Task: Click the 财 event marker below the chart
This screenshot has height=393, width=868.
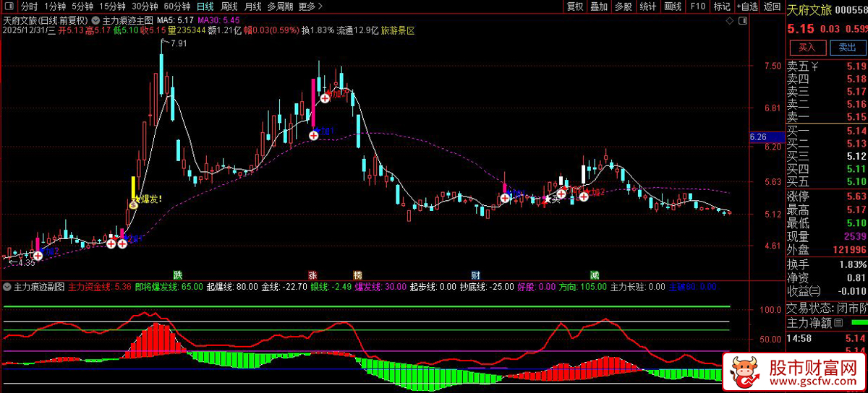Action: pyautogui.click(x=475, y=275)
